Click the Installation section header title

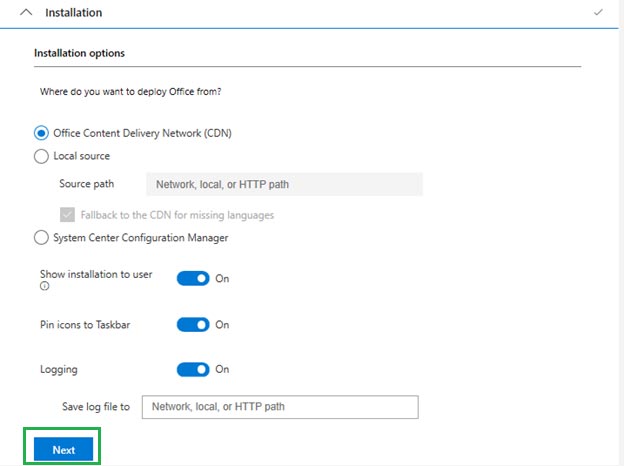(74, 13)
